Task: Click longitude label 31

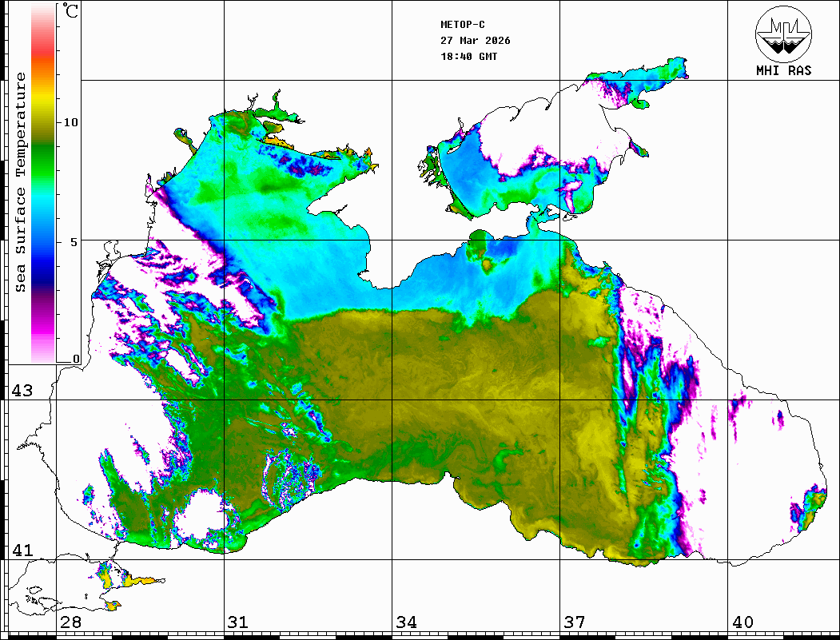Action: tap(237, 622)
